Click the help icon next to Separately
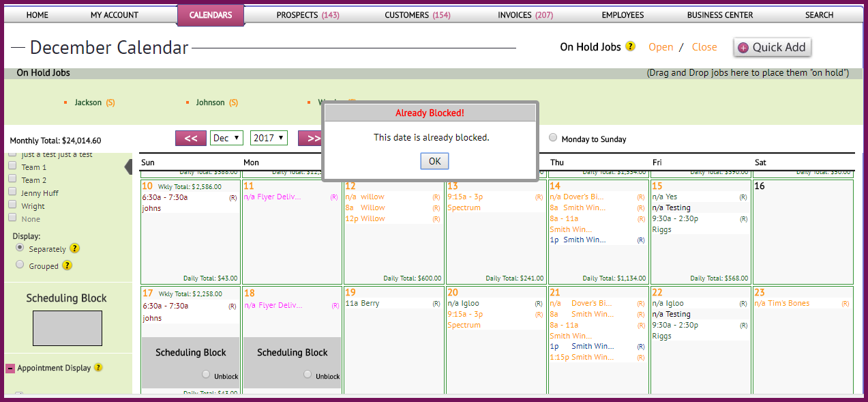This screenshot has height=402, width=868. point(75,248)
